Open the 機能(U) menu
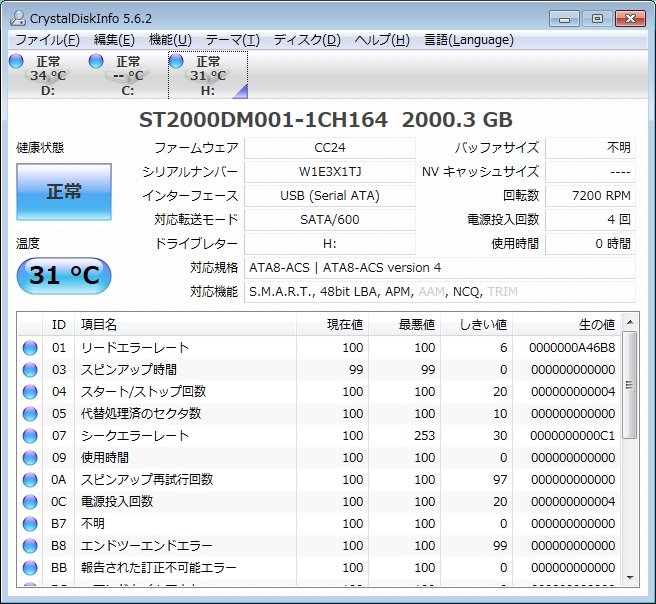This screenshot has width=656, height=604. click(170, 40)
